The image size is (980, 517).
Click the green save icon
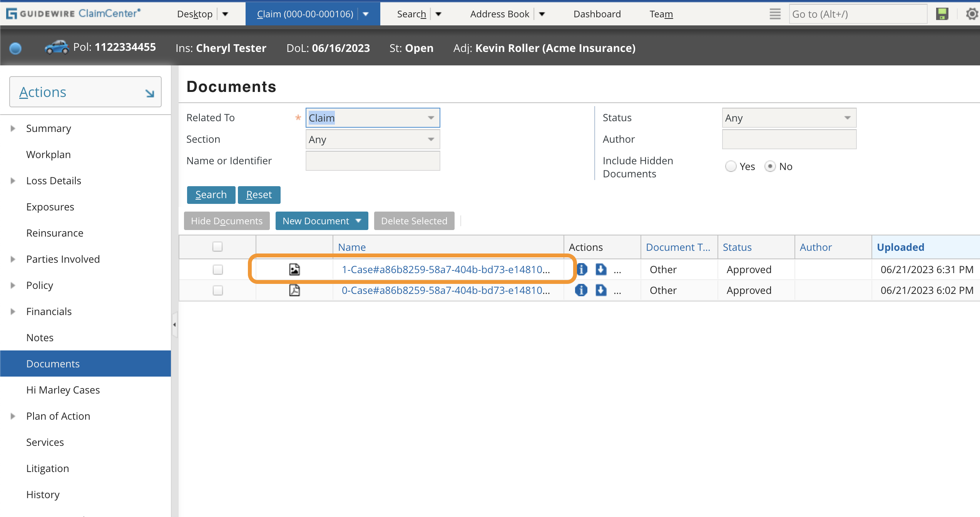[x=942, y=14]
